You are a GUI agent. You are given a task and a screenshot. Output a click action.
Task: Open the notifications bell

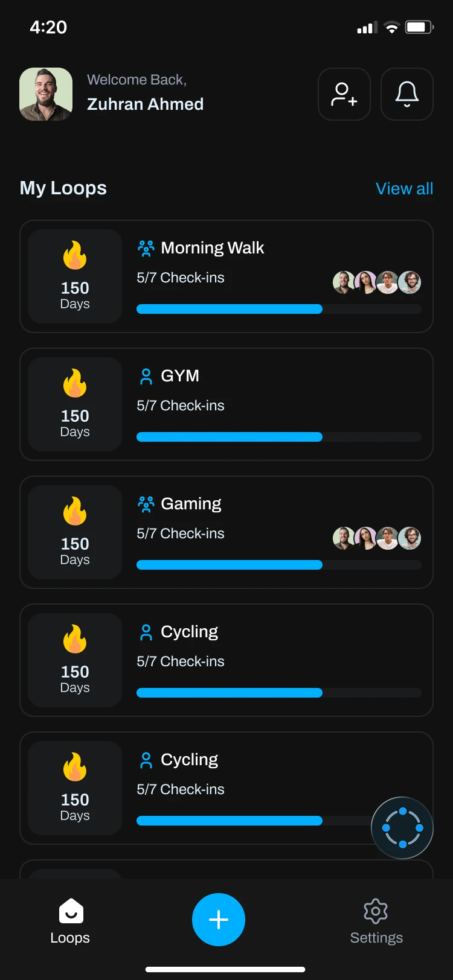(406, 94)
